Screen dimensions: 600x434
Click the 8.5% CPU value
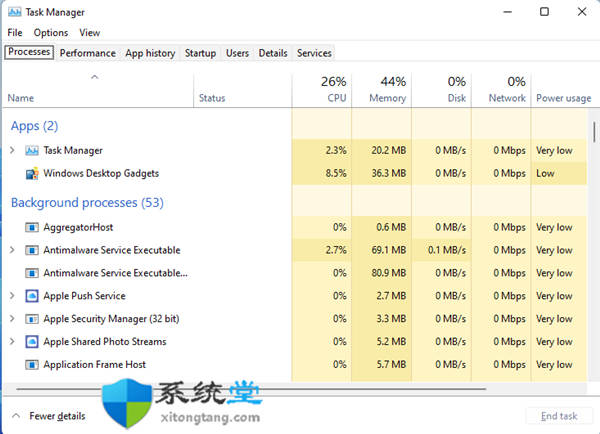click(x=336, y=173)
